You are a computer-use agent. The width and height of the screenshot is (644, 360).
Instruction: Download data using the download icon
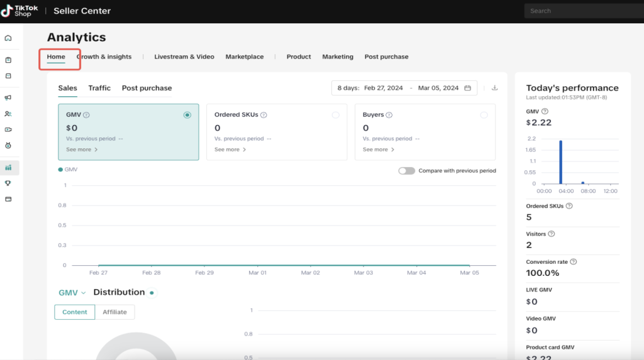coord(494,88)
